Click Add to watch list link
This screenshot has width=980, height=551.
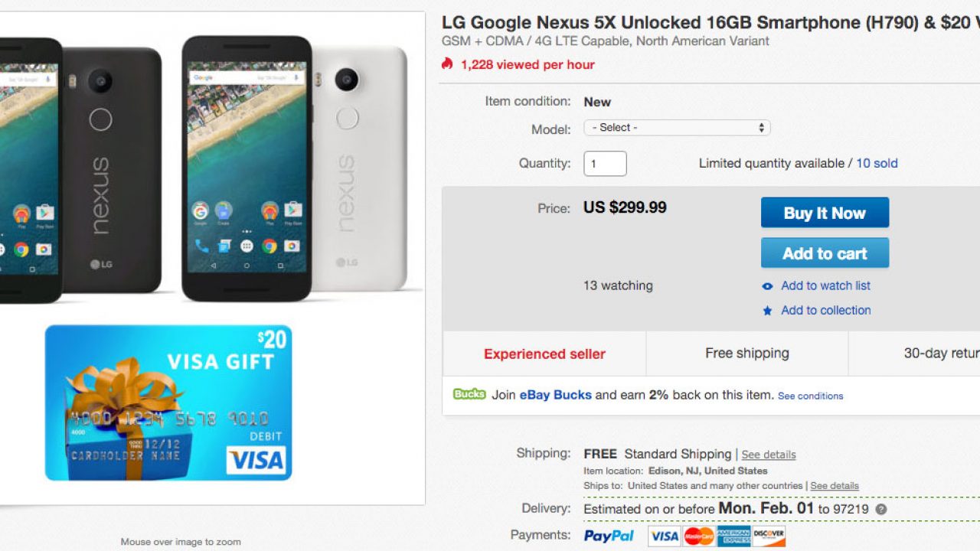pyautogui.click(x=825, y=285)
